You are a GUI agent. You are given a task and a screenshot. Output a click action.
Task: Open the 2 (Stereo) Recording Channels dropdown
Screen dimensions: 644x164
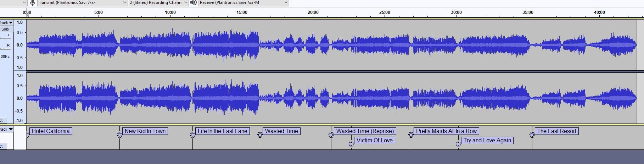(158, 3)
